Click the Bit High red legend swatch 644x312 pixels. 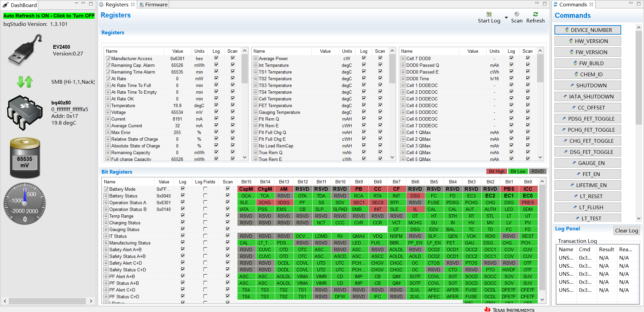[x=496, y=171]
